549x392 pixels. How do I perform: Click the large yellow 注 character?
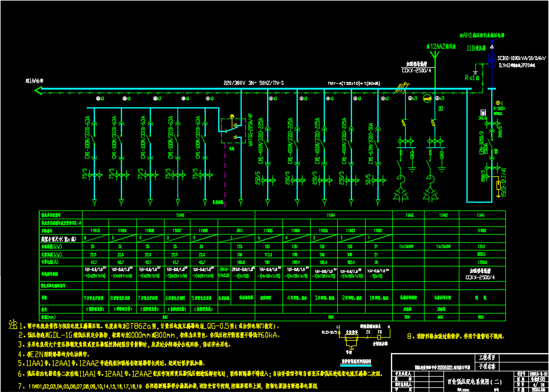pos(13,325)
